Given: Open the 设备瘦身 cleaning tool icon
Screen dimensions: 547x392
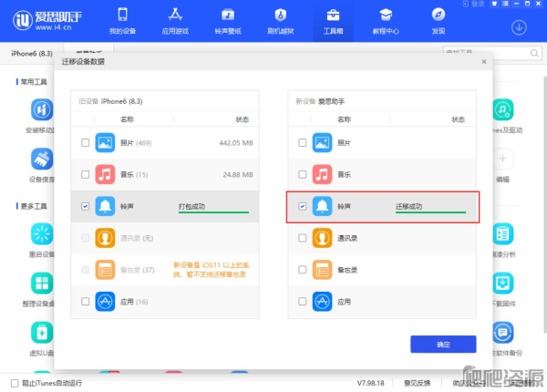Looking at the screenshot, I should pos(42,159).
